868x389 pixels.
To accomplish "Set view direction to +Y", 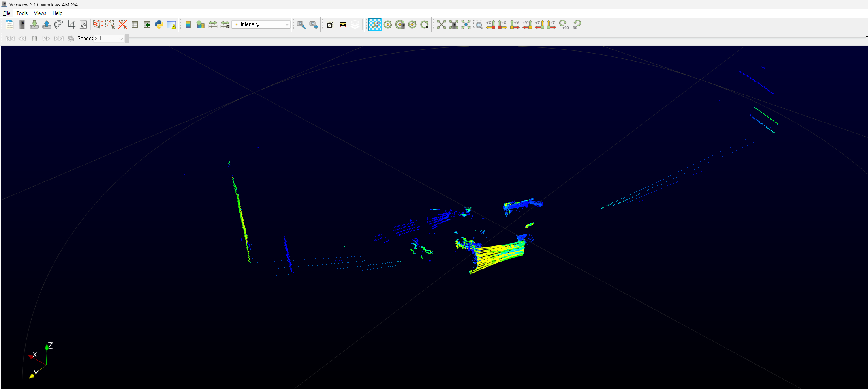I will point(515,24).
